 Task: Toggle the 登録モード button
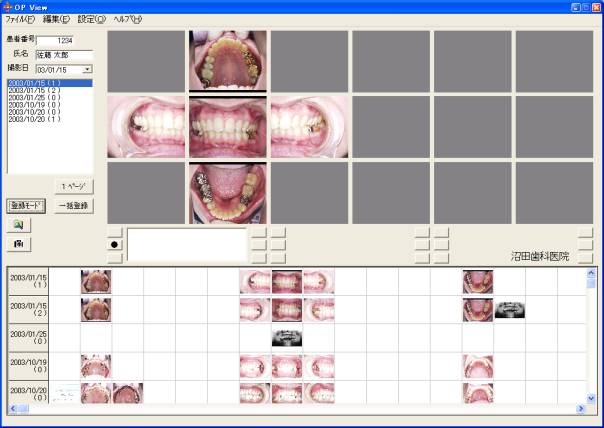(27, 205)
